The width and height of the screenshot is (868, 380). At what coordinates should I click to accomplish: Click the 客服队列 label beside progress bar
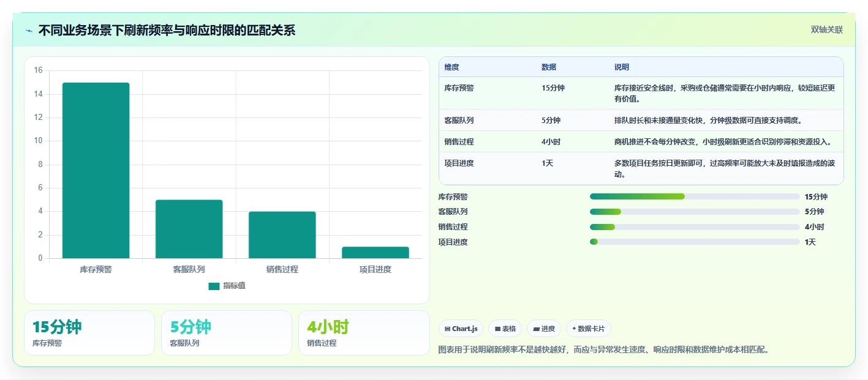[453, 212]
